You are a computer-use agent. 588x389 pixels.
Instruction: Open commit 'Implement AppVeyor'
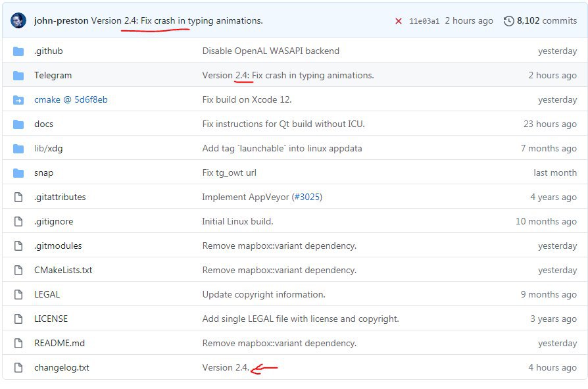point(245,197)
